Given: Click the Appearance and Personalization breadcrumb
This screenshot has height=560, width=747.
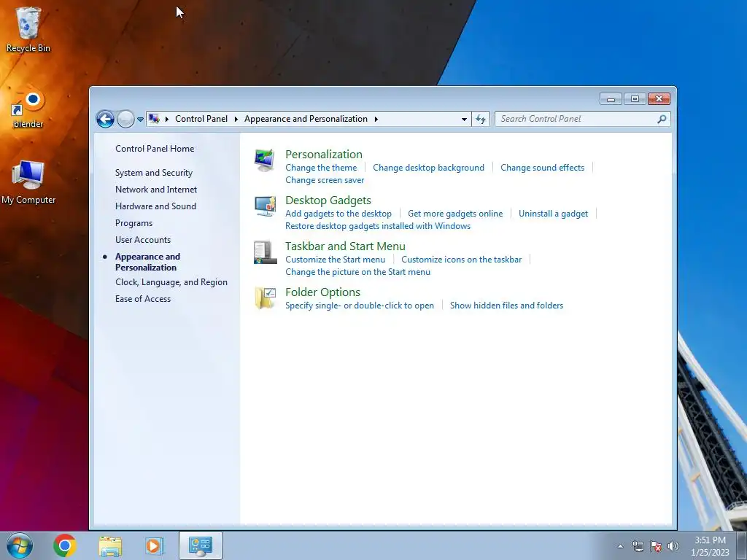Looking at the screenshot, I should 306,119.
